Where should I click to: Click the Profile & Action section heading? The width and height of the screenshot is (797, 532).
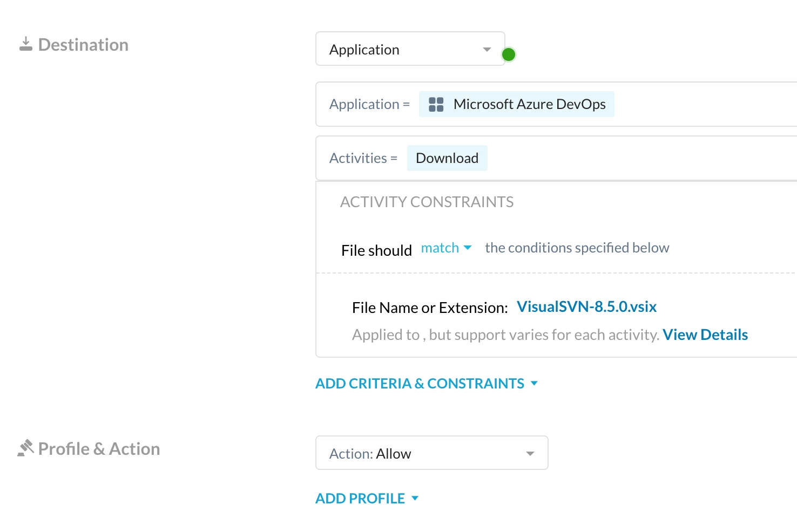99,449
